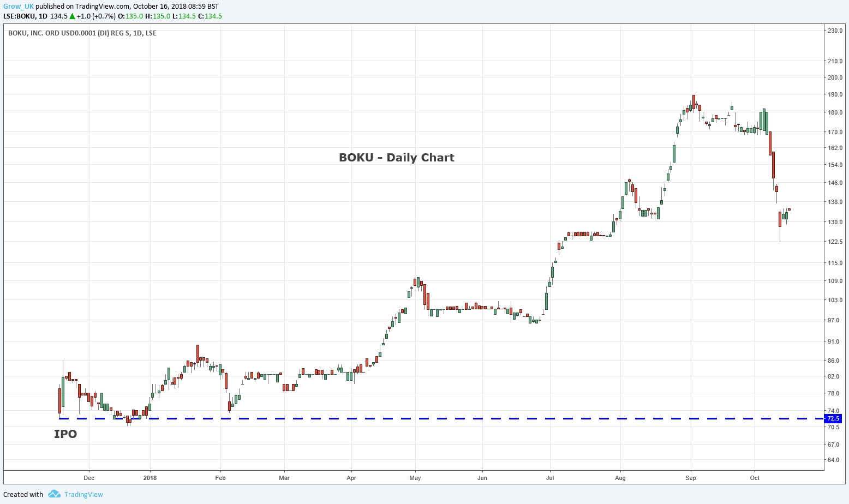Open the TradingView link at bottom

point(83,494)
